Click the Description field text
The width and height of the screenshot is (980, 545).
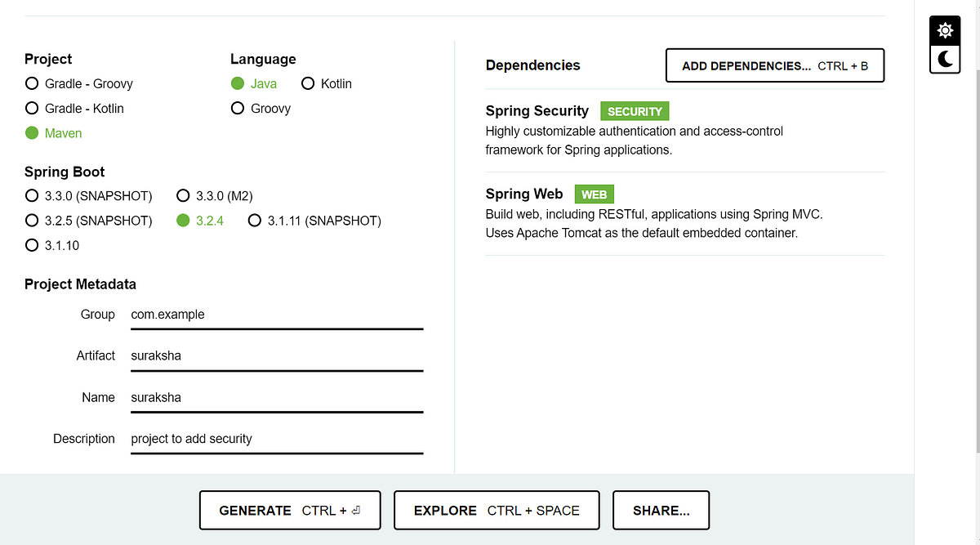(277, 440)
